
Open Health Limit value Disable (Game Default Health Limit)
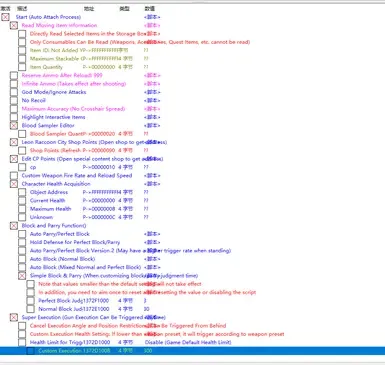click(188, 342)
